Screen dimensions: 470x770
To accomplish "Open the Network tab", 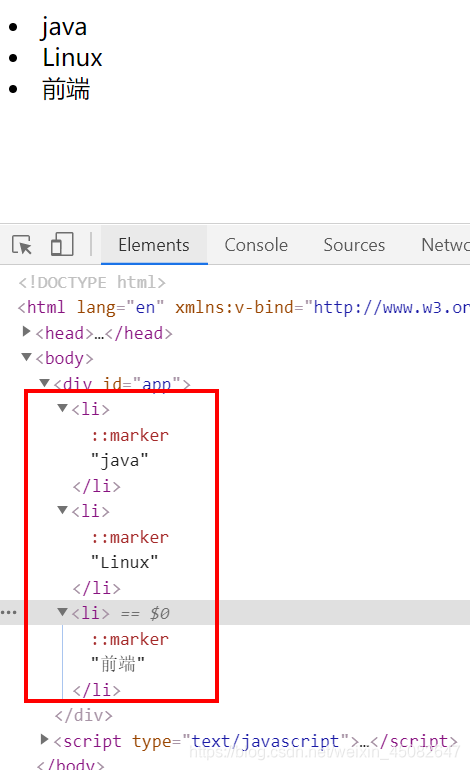I will pos(445,245).
